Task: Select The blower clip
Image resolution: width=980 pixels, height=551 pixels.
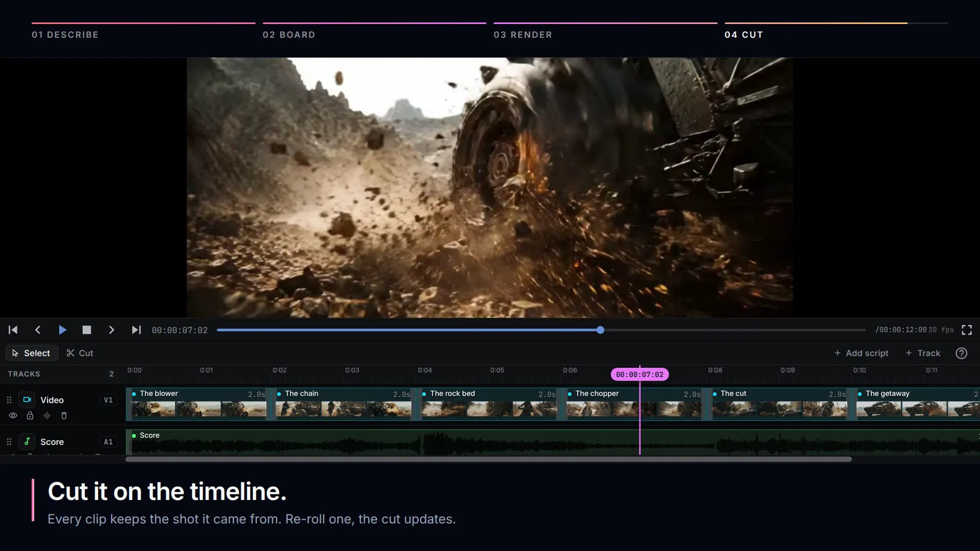Action: pos(199,404)
